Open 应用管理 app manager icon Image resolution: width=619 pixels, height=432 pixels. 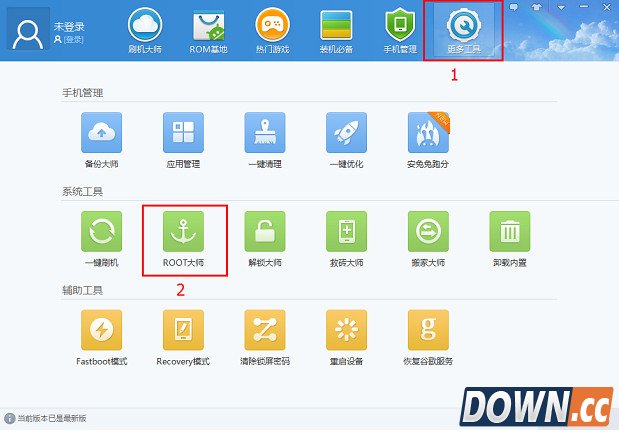pos(184,132)
